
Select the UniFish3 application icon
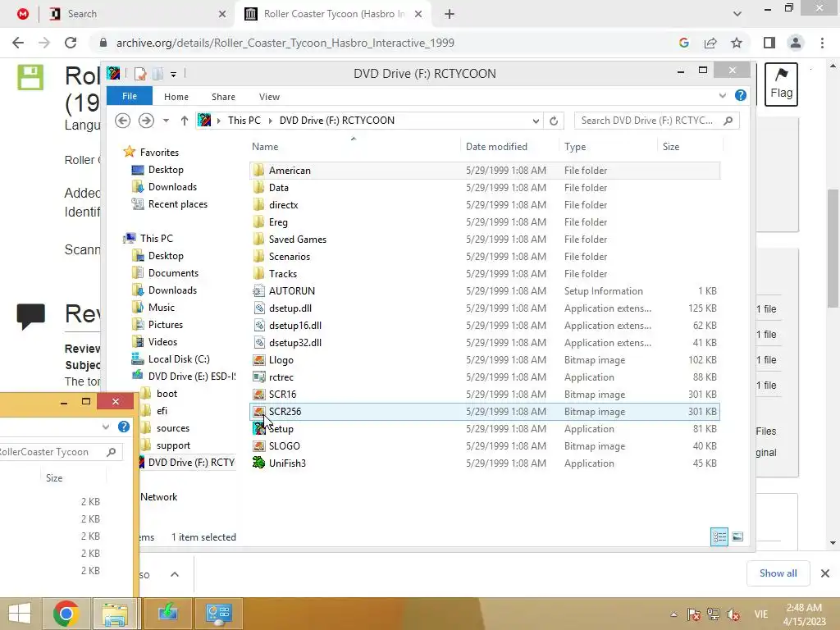258,463
